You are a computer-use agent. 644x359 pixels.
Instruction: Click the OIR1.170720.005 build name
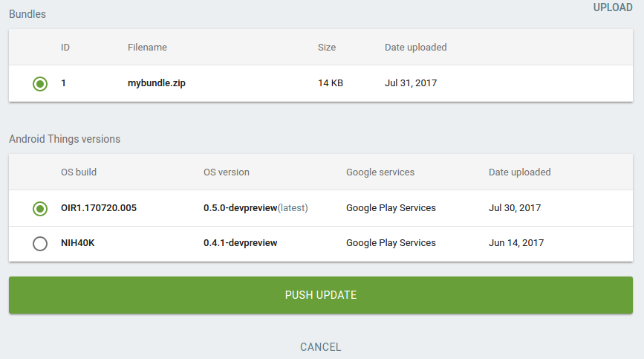99,208
